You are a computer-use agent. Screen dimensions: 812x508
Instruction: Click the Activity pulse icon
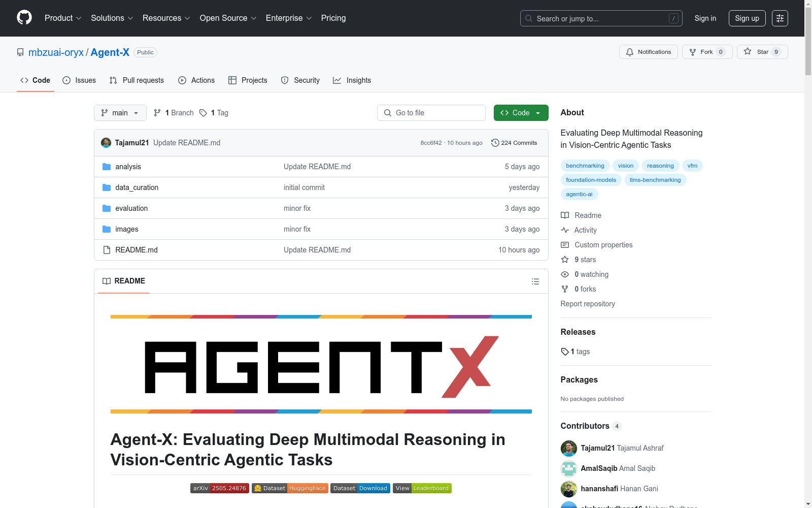(565, 230)
